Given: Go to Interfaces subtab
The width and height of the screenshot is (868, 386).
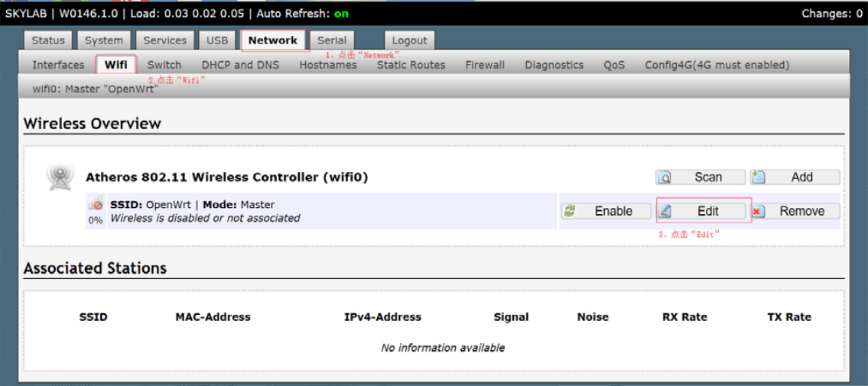Looking at the screenshot, I should pyautogui.click(x=58, y=65).
